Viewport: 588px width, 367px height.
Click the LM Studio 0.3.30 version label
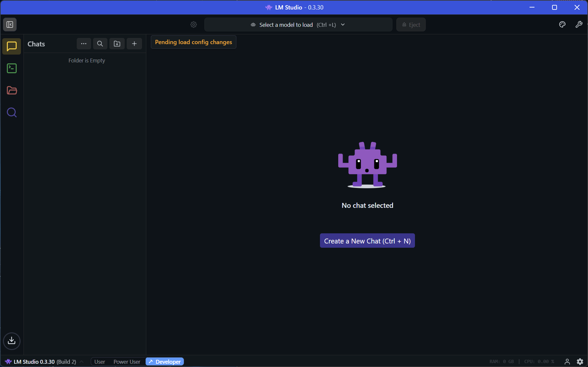pyautogui.click(x=45, y=362)
